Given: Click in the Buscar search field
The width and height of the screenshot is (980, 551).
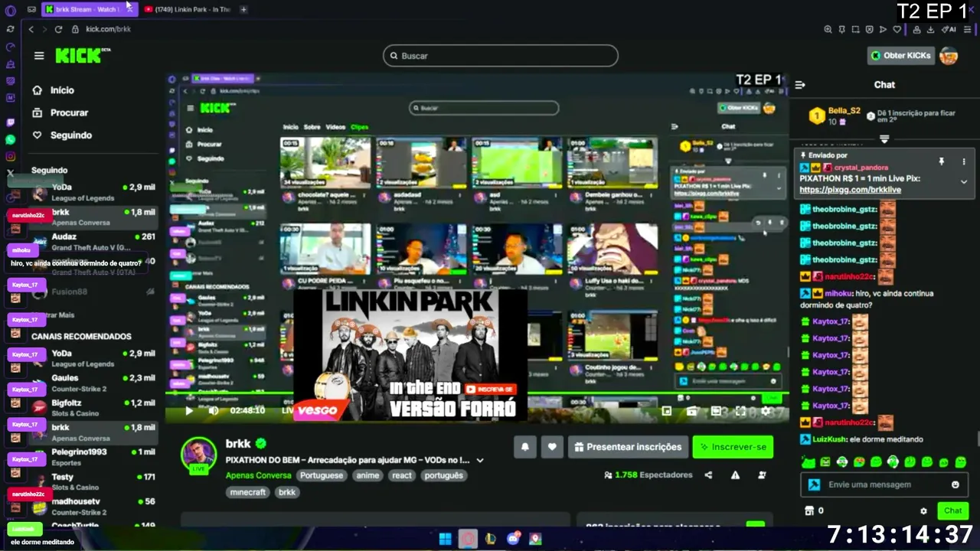Looking at the screenshot, I should (500, 56).
